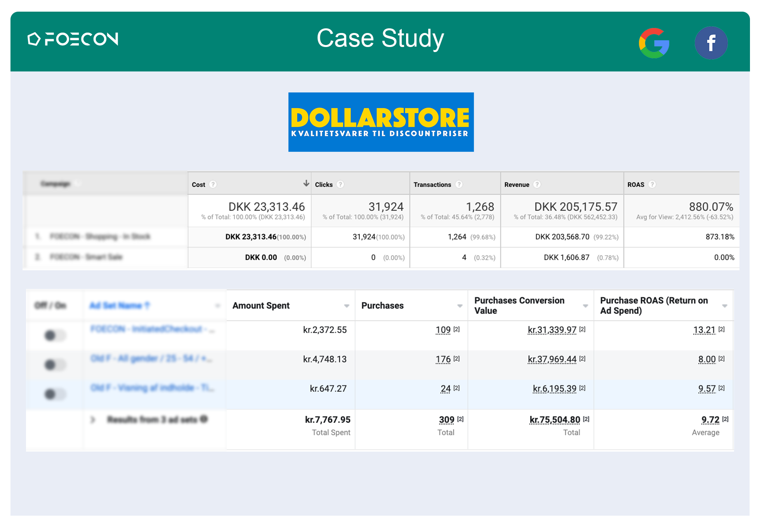Click the 8.00 purchase ROAS value

coord(707,360)
